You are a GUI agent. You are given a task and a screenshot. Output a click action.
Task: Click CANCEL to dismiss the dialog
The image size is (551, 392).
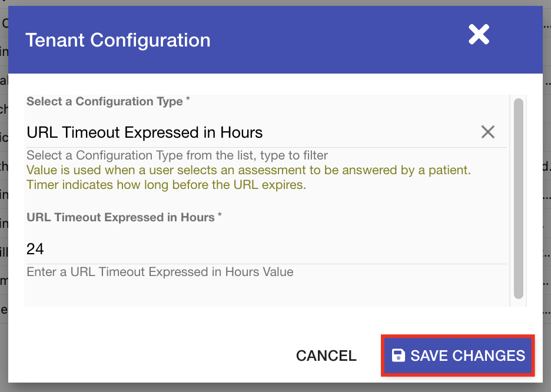click(x=326, y=356)
